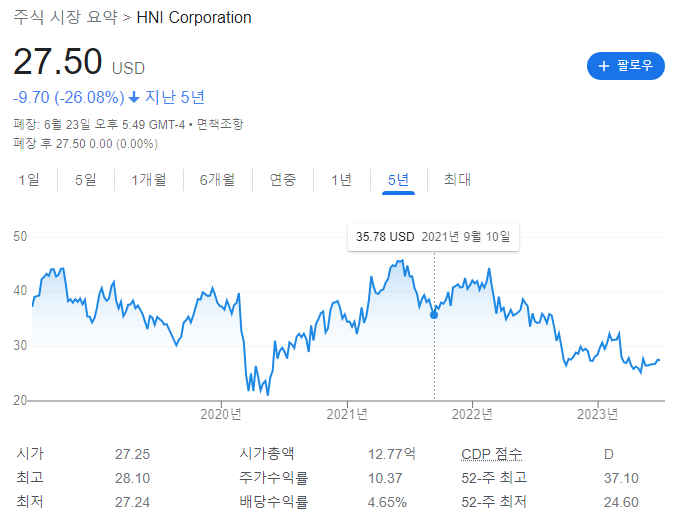The width and height of the screenshot is (673, 515).
Task: Select the 5일 range tab
Action: click(85, 179)
